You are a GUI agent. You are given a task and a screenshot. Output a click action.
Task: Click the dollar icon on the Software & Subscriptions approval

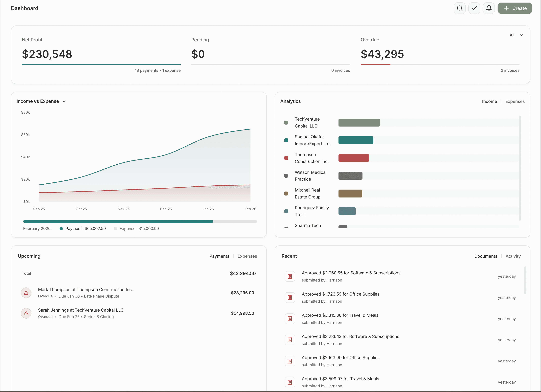(x=290, y=276)
